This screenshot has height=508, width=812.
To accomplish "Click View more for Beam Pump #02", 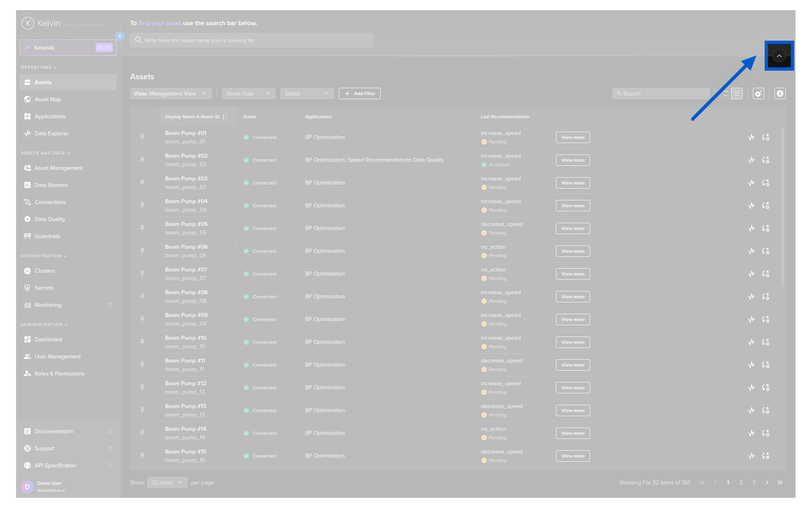I will click(572, 160).
